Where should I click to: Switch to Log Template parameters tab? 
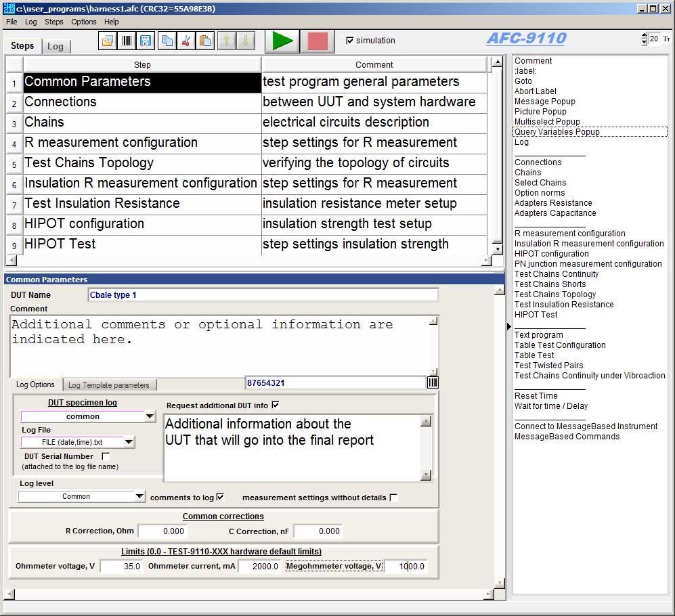[x=109, y=385]
